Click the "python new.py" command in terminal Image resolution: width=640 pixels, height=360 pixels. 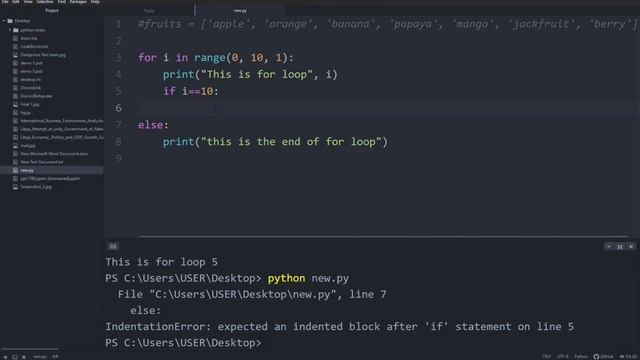(x=308, y=278)
